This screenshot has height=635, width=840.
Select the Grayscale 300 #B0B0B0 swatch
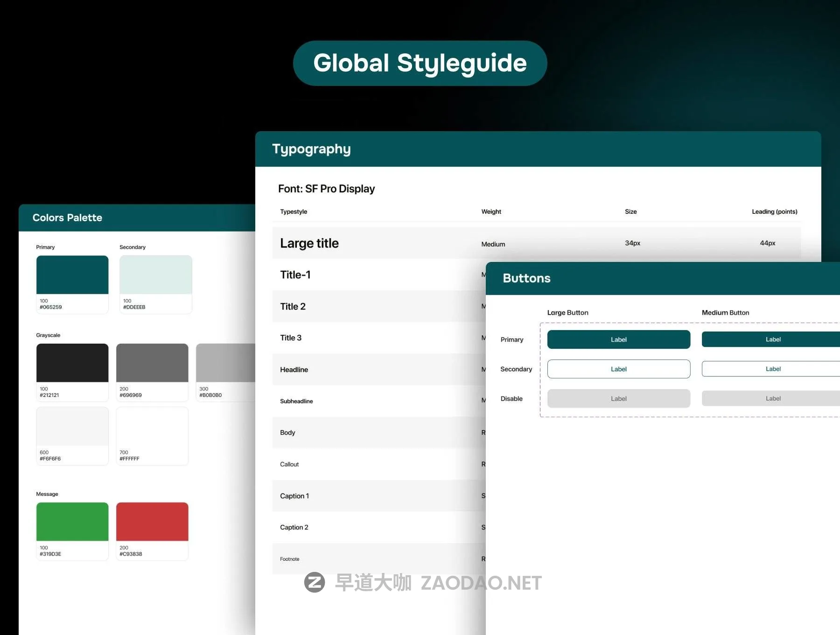tap(225, 363)
